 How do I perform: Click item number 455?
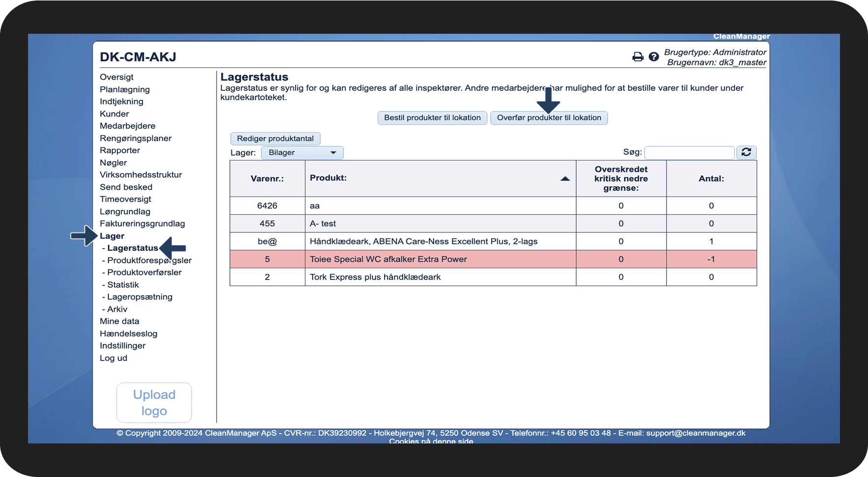pos(267,224)
